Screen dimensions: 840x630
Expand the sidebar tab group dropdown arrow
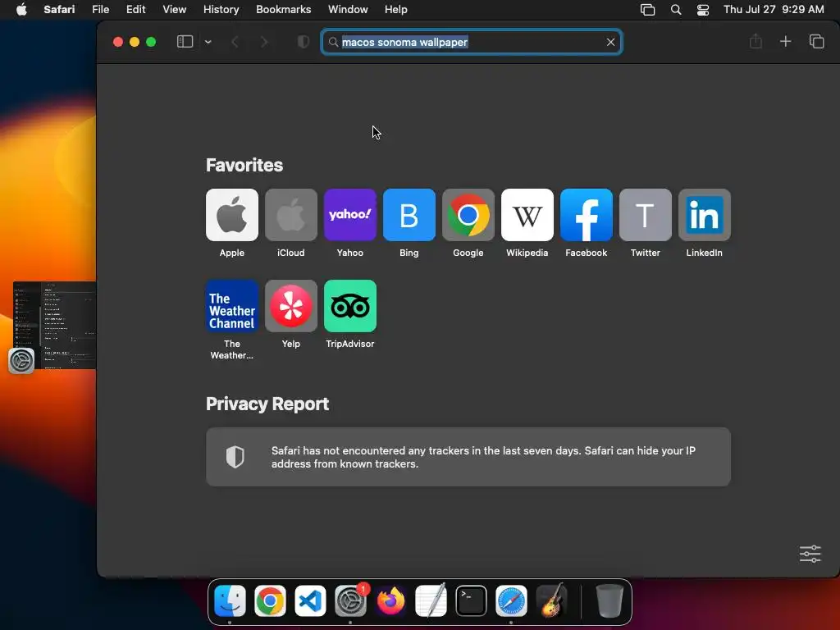208,42
